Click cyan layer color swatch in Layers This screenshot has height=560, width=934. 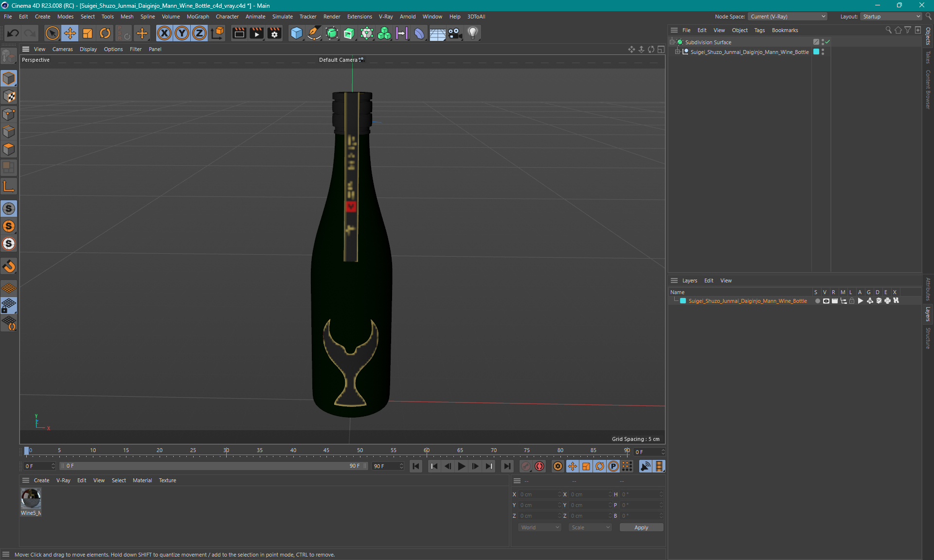[683, 301]
